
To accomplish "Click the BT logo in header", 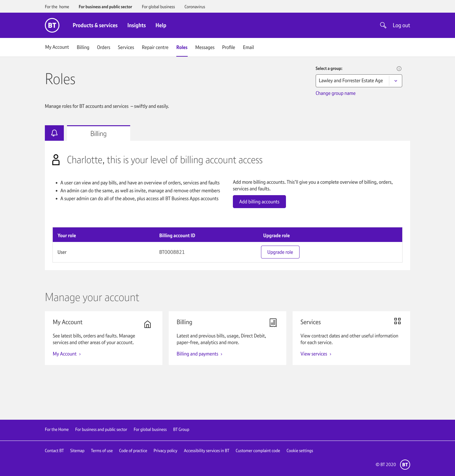I will (52, 25).
